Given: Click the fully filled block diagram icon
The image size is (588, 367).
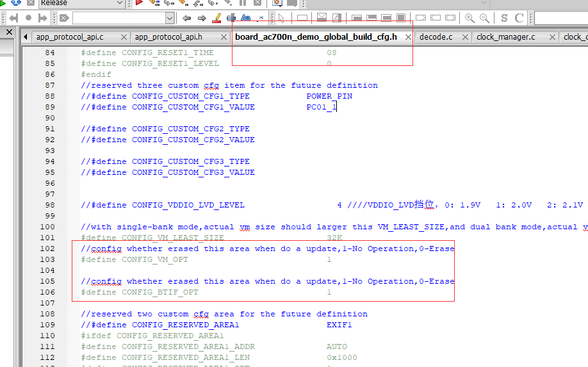Looking at the screenshot, I should click(x=401, y=18).
